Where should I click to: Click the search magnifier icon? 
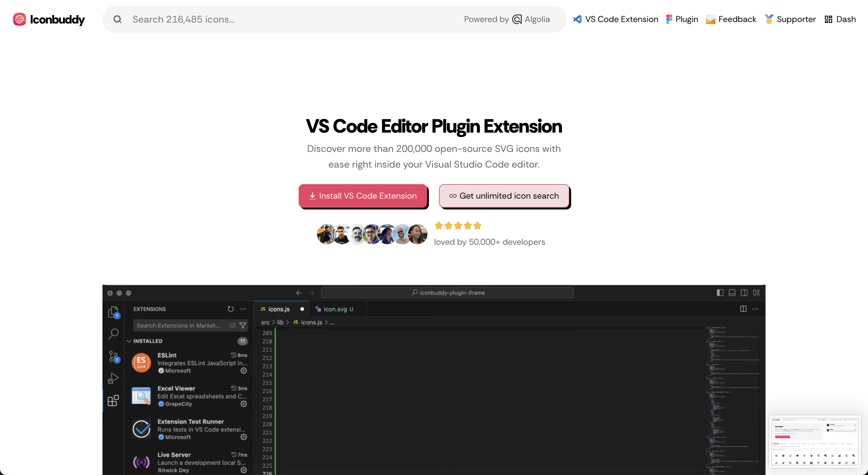coord(117,19)
